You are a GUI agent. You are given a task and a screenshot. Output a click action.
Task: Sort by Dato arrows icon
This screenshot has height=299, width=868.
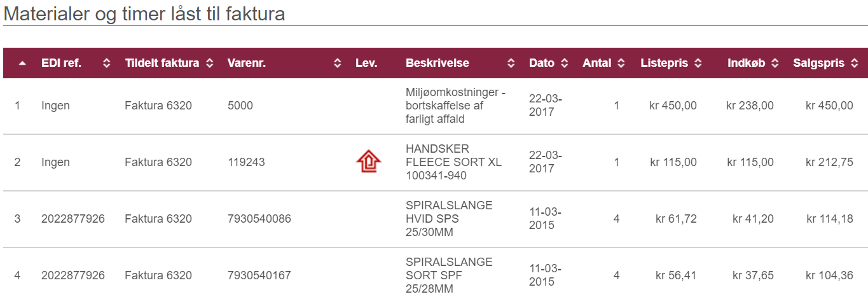(x=565, y=63)
